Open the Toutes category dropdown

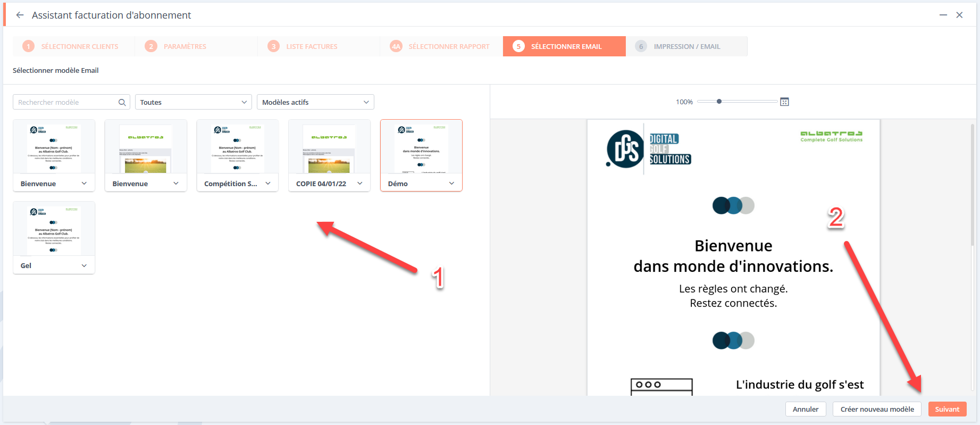coord(194,102)
